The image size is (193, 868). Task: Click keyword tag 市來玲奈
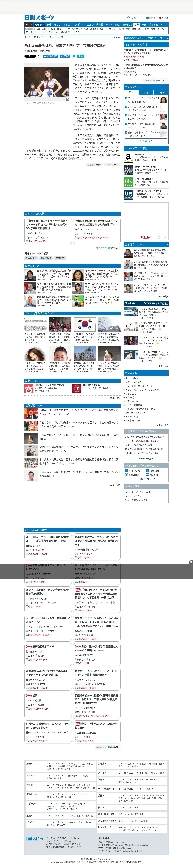pos(60,258)
